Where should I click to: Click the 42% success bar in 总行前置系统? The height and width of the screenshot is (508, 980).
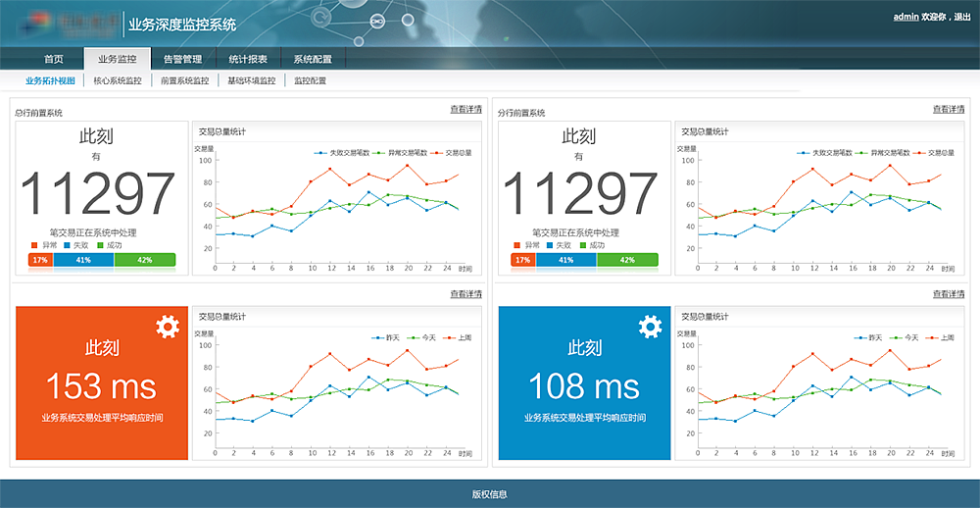point(145,260)
